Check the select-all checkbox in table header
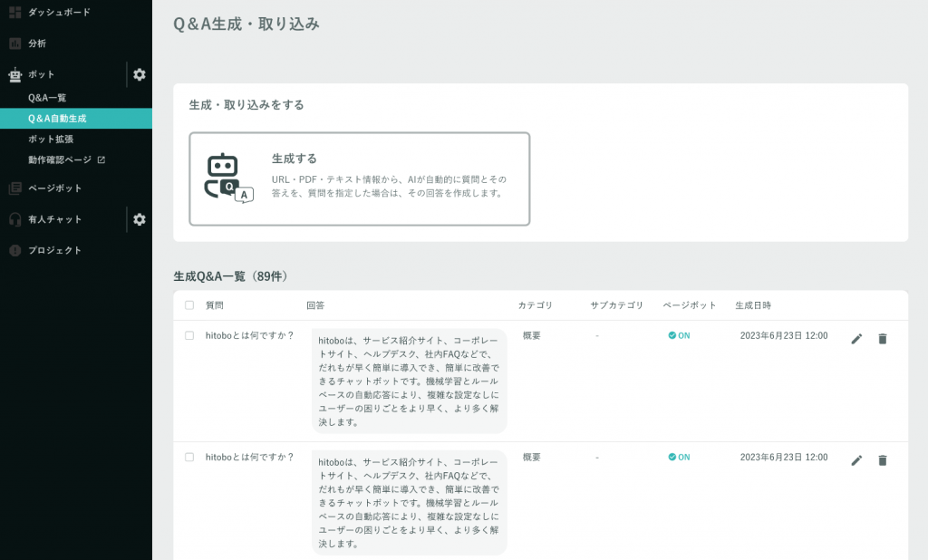Viewport: 928px width, 560px height. pyautogui.click(x=189, y=305)
